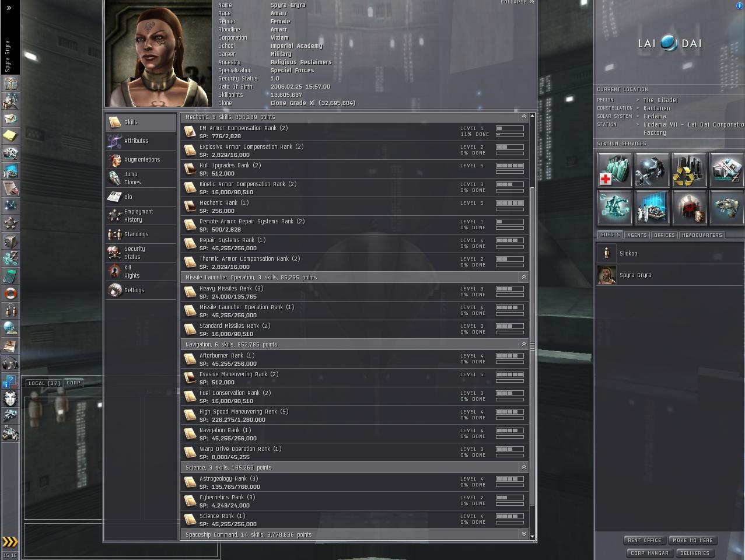Select the Skills section
This screenshot has height=560, width=745.
coord(141,122)
